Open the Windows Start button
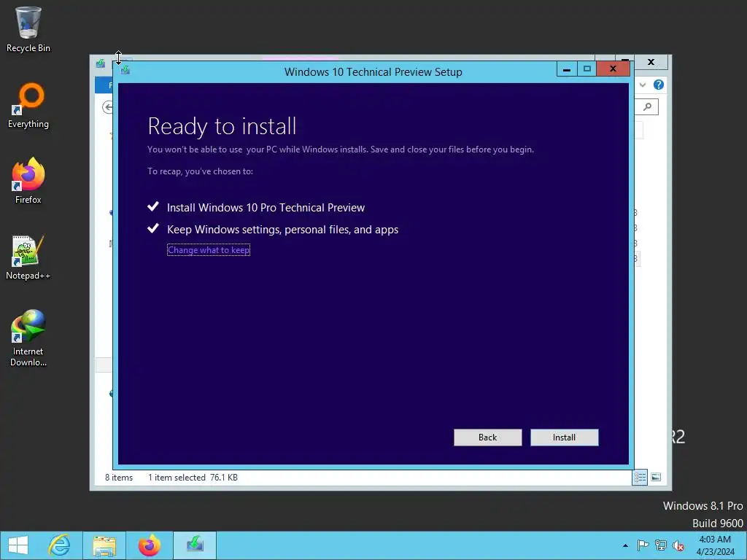The width and height of the screenshot is (747, 560). pos(18,545)
